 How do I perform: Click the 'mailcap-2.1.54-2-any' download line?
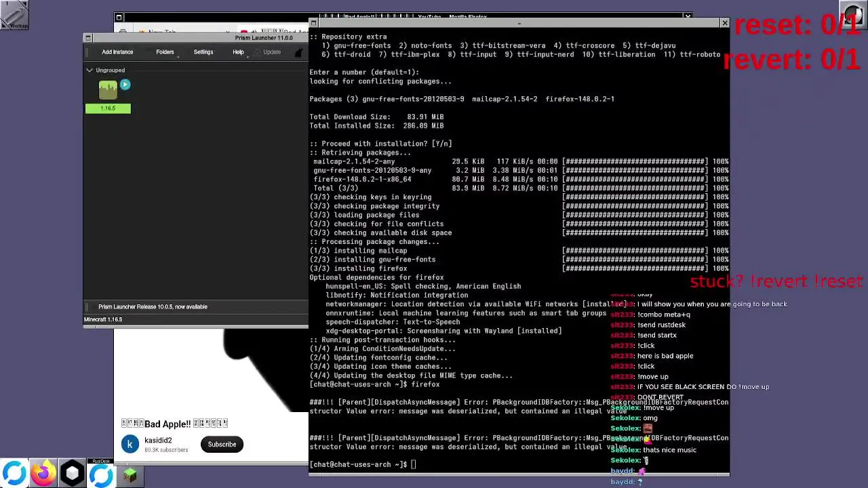tap(519, 161)
